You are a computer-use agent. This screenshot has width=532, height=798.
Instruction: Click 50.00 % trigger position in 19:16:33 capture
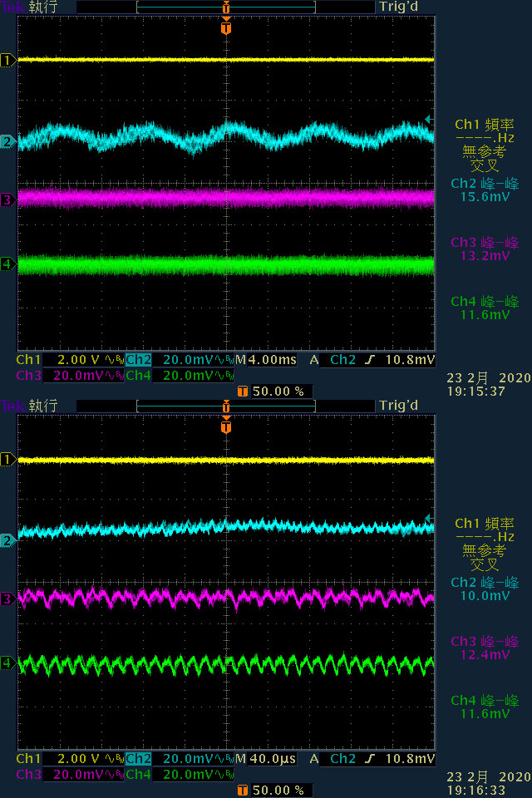click(278, 791)
